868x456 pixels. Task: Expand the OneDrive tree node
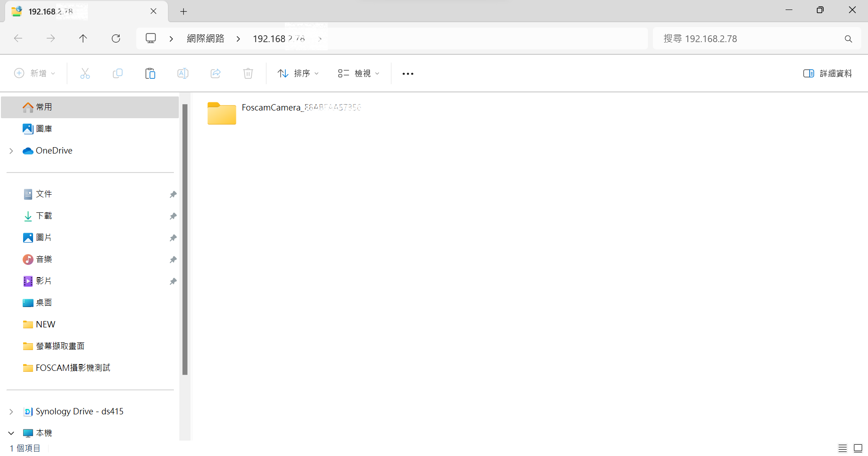(x=11, y=151)
